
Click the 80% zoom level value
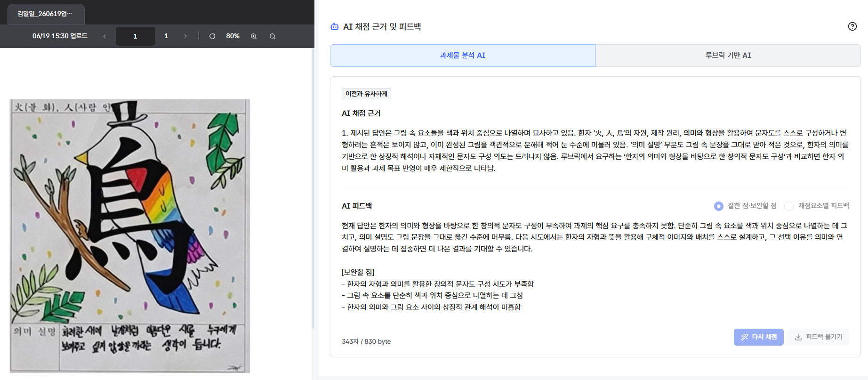233,36
